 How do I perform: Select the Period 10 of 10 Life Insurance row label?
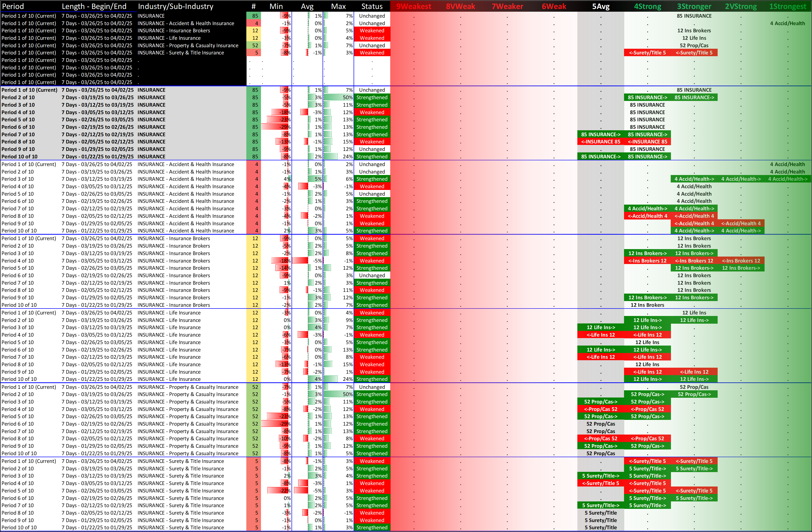pos(19,379)
